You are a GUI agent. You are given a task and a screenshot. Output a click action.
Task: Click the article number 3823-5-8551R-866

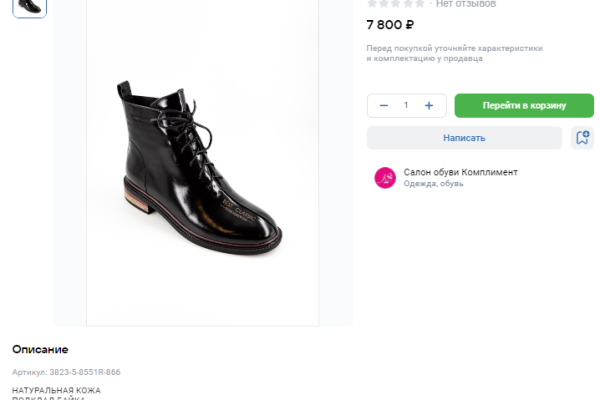point(66,372)
